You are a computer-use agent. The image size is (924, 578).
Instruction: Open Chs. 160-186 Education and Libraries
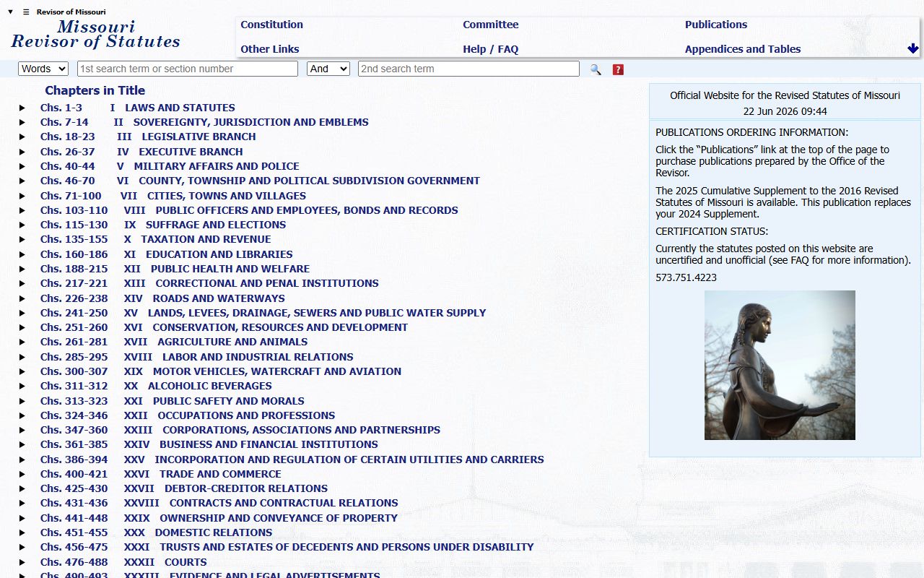click(167, 254)
